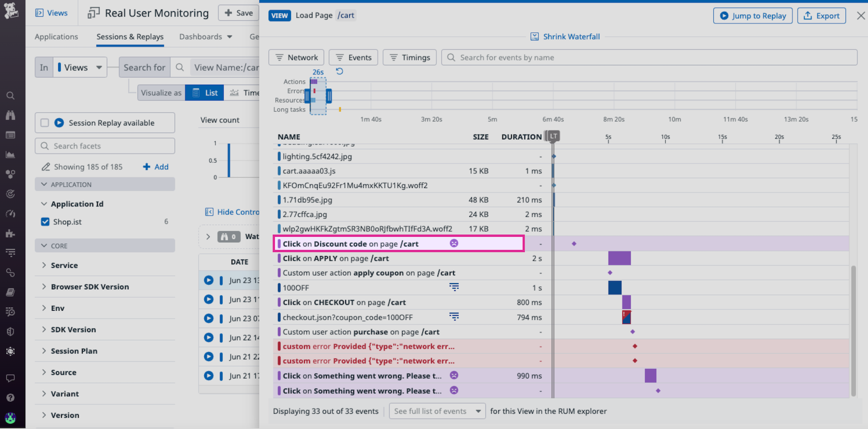The width and height of the screenshot is (868, 429).
Task: Click the Shrink Waterfall icon
Action: (x=535, y=37)
